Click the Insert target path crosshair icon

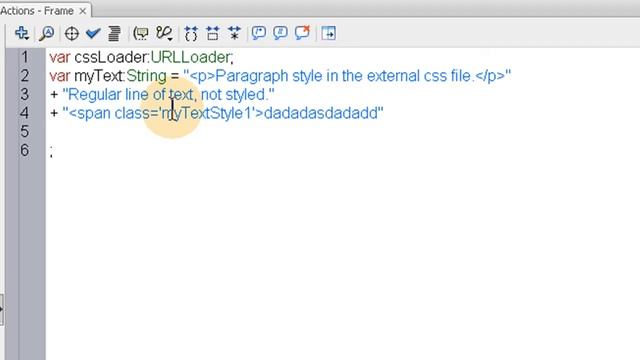(x=72, y=33)
